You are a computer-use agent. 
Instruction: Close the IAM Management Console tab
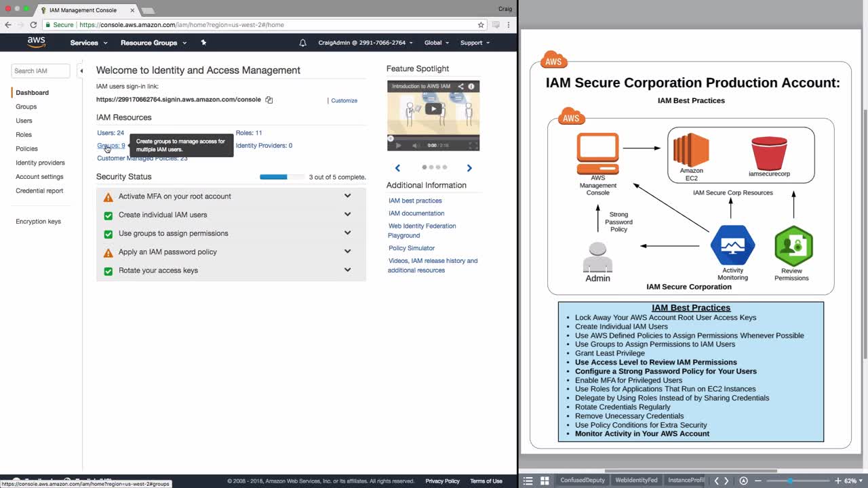pyautogui.click(x=132, y=10)
